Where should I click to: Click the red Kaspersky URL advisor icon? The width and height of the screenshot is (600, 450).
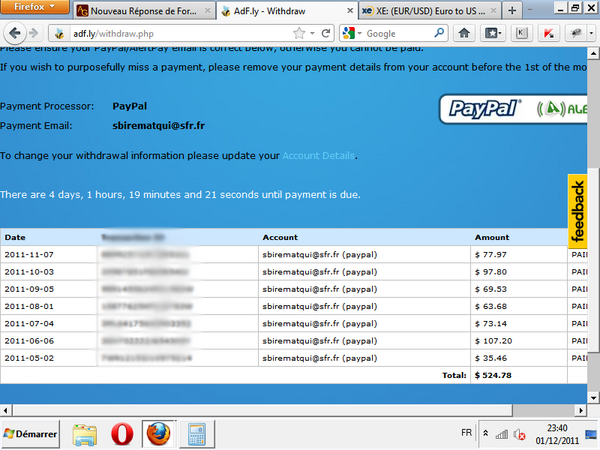point(549,34)
